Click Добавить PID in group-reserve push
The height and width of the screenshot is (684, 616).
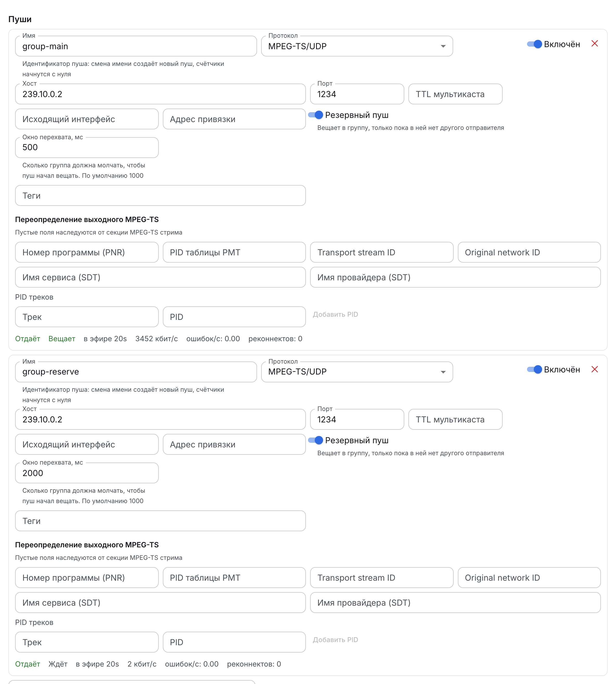tap(335, 640)
